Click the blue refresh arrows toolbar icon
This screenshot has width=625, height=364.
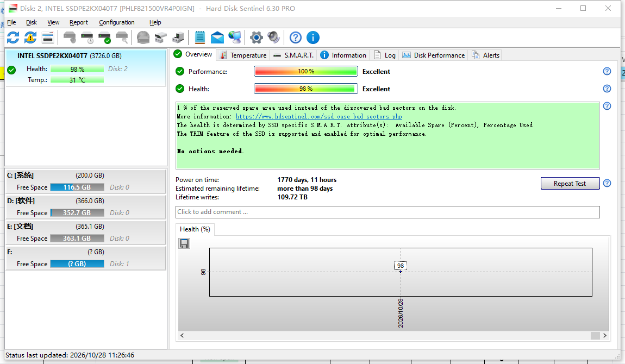click(x=13, y=37)
